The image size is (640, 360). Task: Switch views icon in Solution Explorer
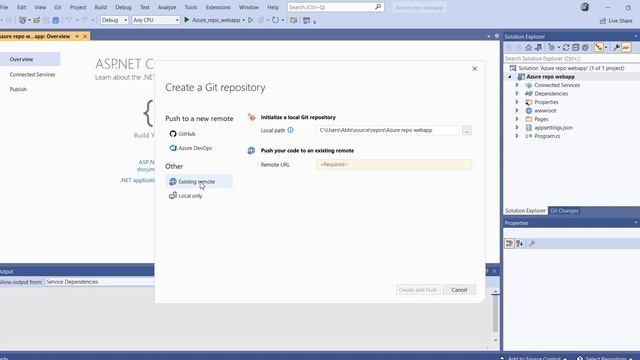(538, 48)
